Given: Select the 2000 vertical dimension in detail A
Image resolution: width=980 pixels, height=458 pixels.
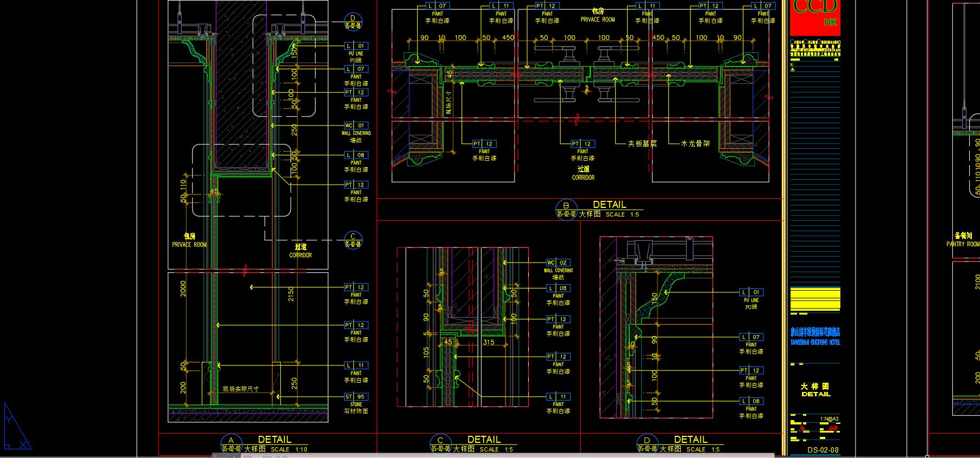Looking at the screenshot, I should click(x=183, y=289).
